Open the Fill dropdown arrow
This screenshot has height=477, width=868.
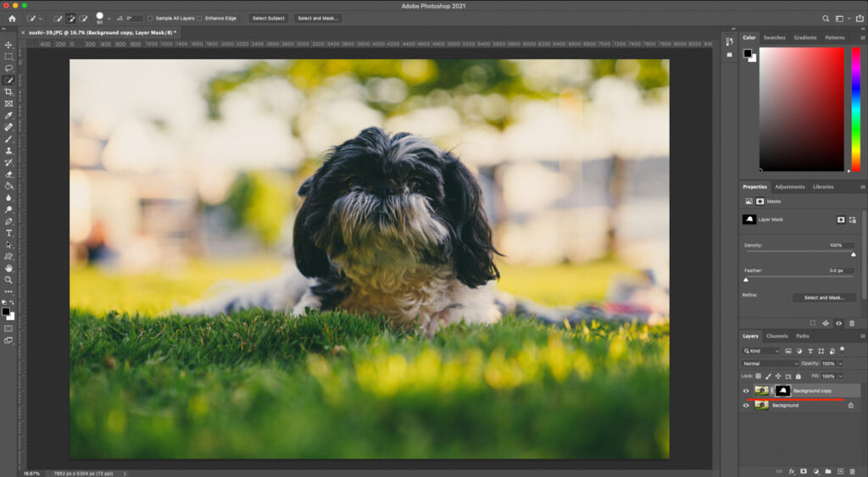click(840, 376)
